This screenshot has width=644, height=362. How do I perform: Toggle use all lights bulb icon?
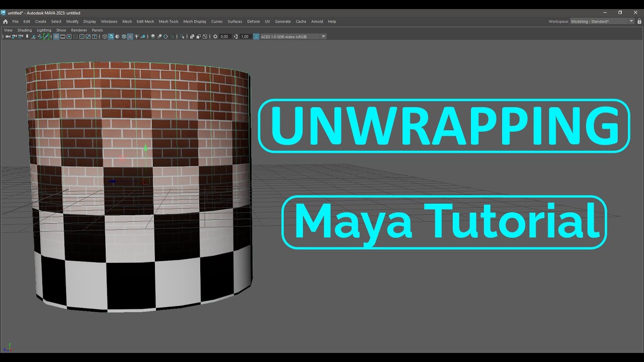[137, 36]
